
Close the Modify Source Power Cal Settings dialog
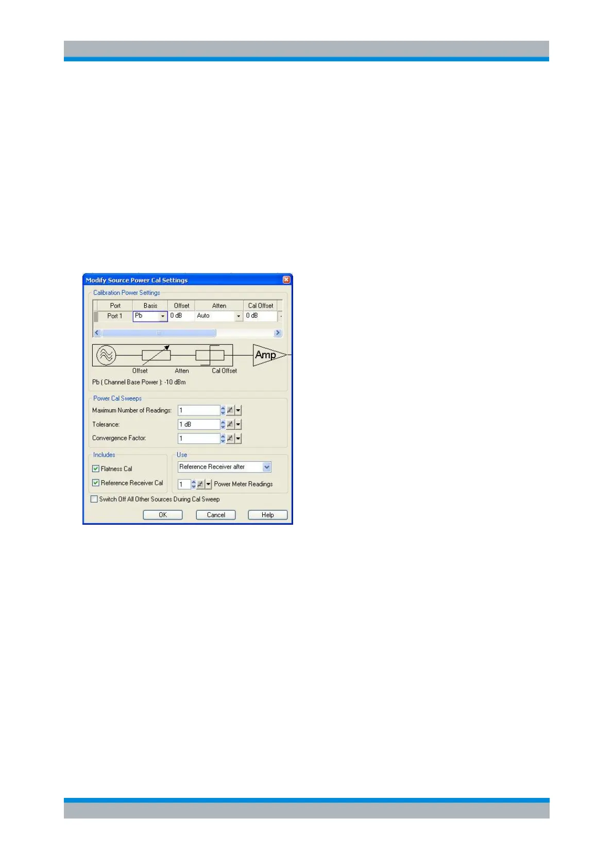click(x=286, y=280)
